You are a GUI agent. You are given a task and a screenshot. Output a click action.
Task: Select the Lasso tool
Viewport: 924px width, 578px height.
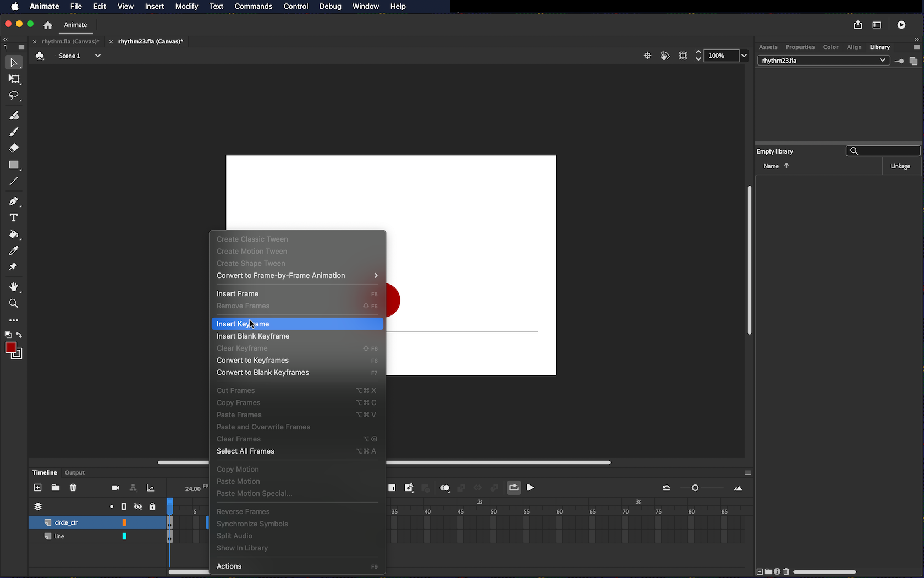(14, 96)
